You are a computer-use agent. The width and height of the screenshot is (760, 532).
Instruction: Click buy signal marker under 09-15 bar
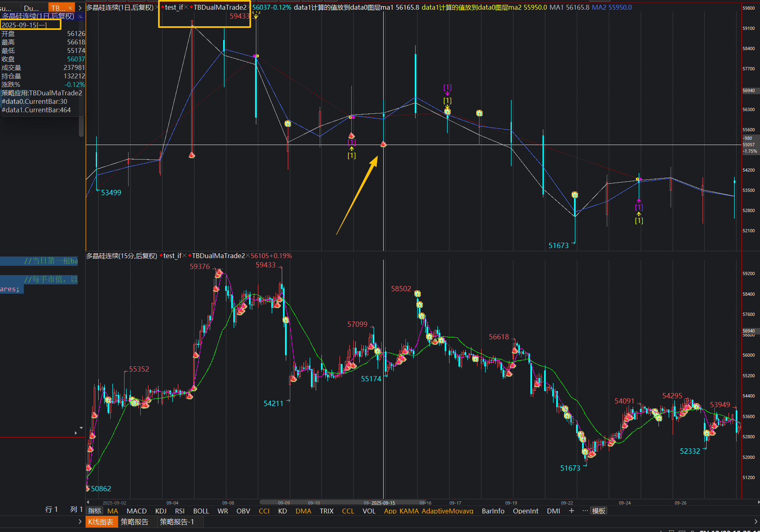(x=383, y=144)
